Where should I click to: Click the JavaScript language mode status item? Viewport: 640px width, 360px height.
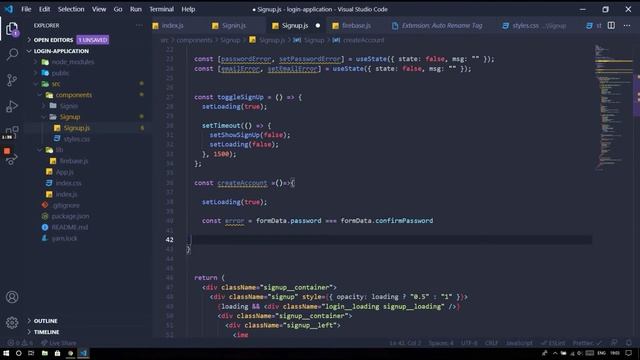coord(519,343)
